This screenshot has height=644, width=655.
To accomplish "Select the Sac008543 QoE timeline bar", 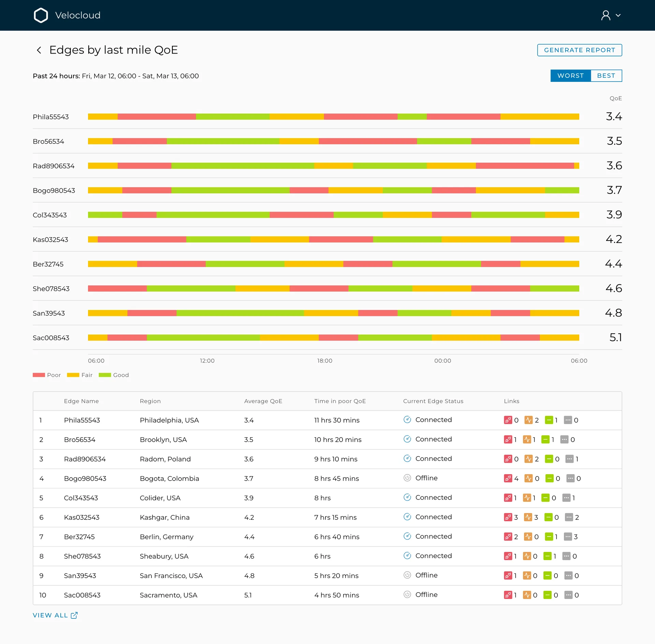I will click(333, 338).
